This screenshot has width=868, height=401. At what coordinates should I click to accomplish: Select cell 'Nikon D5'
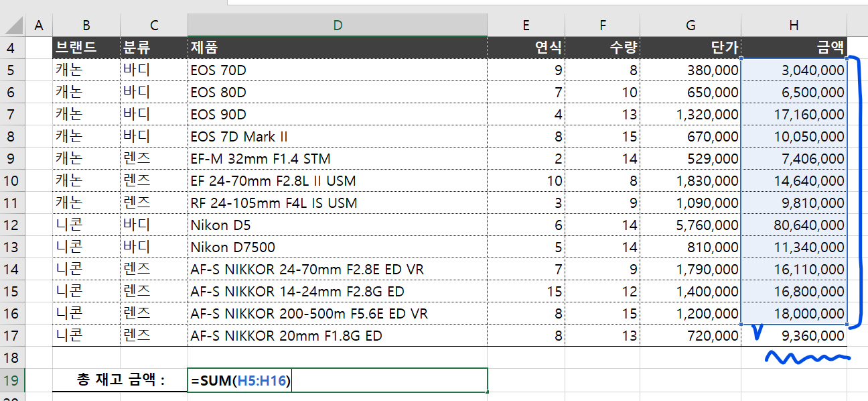point(338,225)
